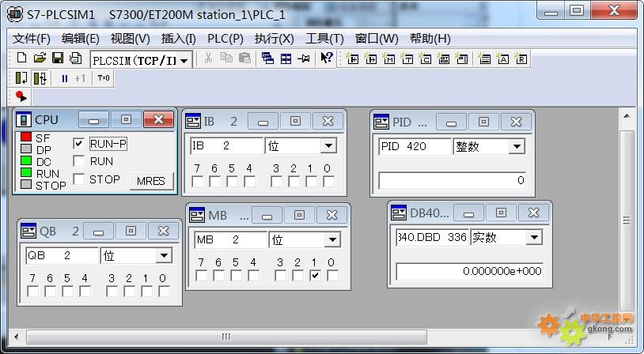Viewport: 644px width, 354px height.
Task: Open the 执行(X) menu
Action: point(274,39)
